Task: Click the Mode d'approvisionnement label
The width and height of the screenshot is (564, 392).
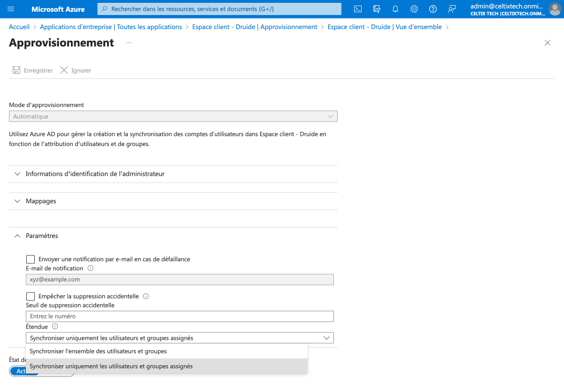Action: (46, 105)
